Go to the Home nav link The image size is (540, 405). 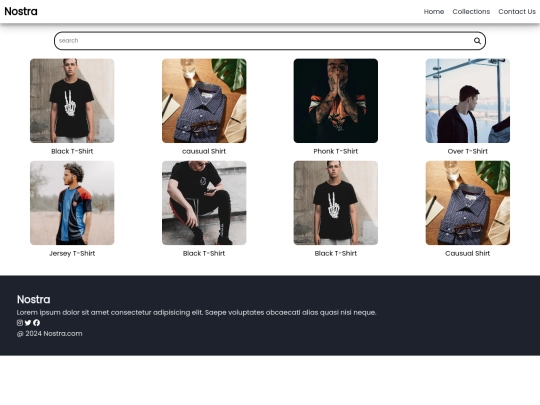[434, 12]
